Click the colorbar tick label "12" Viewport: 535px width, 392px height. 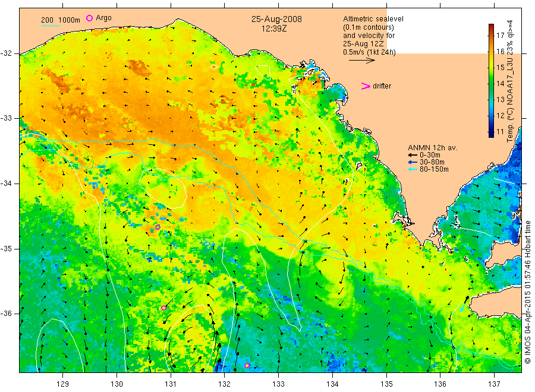tap(500, 116)
